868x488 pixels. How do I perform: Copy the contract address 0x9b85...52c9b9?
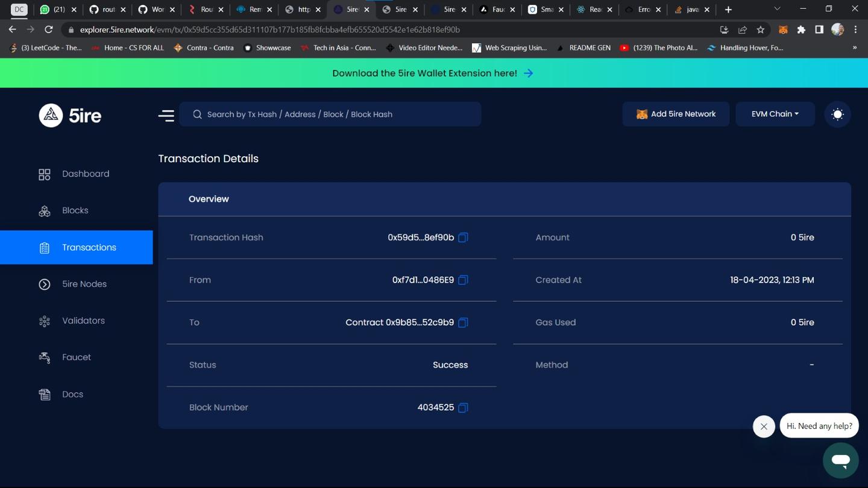(x=463, y=322)
